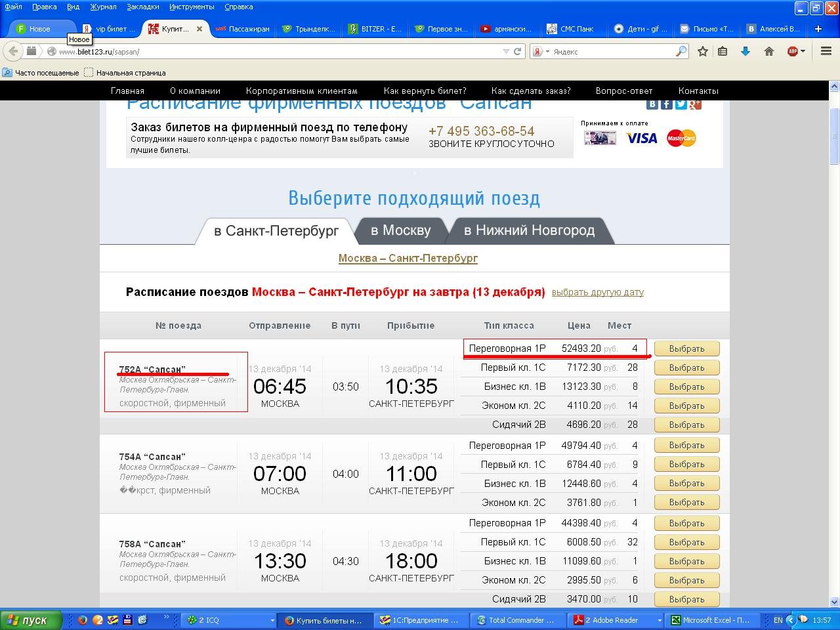Screen dimensions: 840x630
Task: Open the bookmarks list icon
Action: pyautogui.click(x=723, y=51)
